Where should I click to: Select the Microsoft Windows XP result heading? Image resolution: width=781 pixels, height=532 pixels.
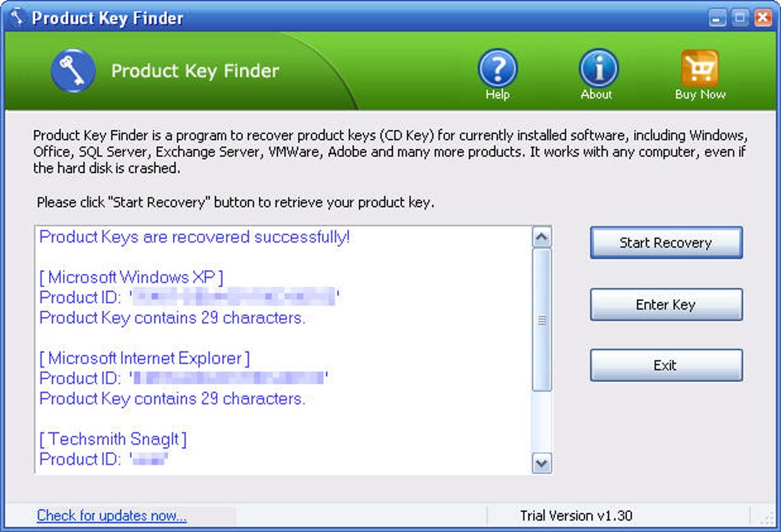132,277
